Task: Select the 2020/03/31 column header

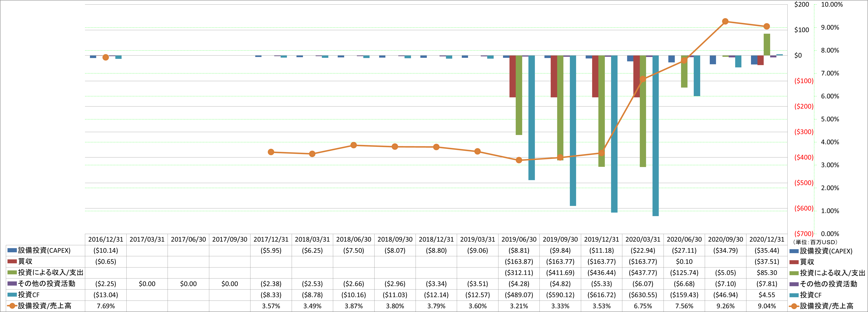Action: point(643,239)
